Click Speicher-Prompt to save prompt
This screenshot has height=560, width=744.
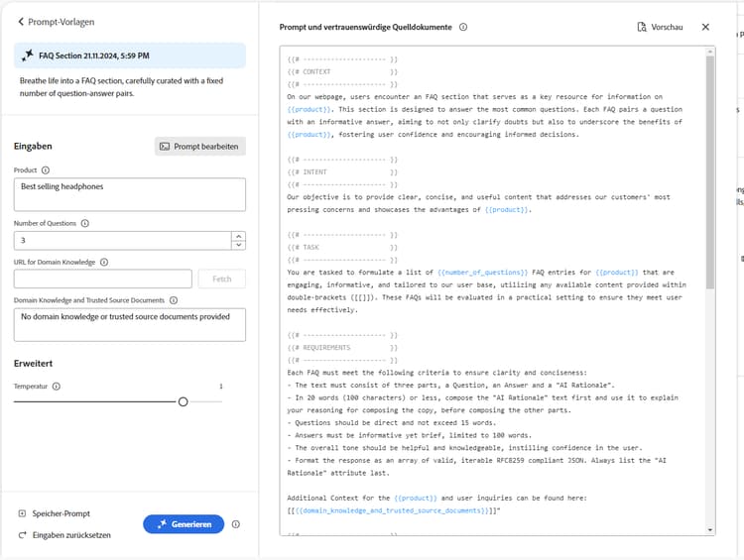click(x=55, y=513)
